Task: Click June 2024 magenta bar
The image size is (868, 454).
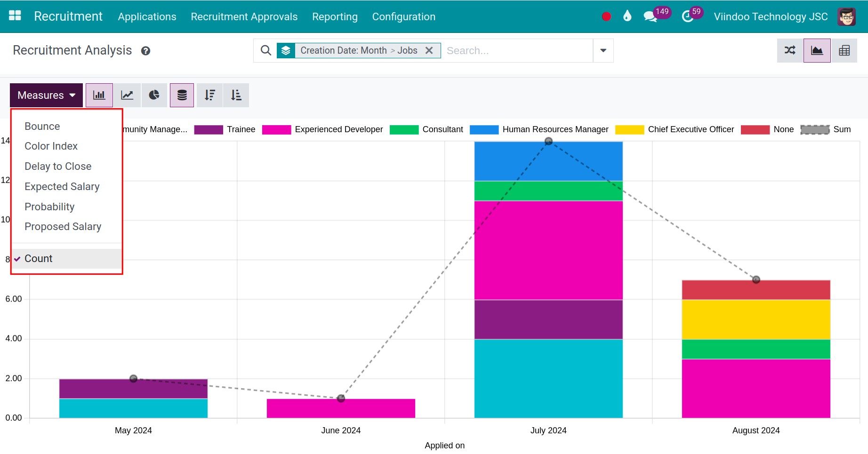Action: pos(341,408)
